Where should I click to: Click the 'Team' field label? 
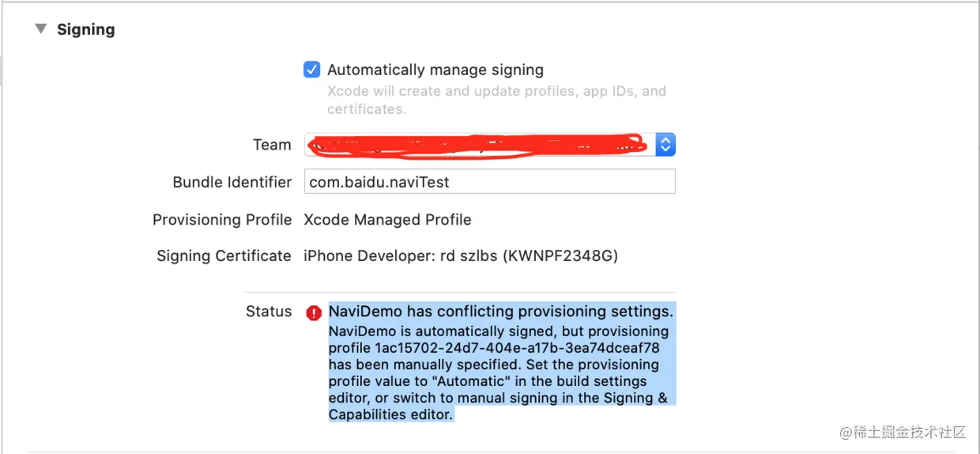click(272, 145)
